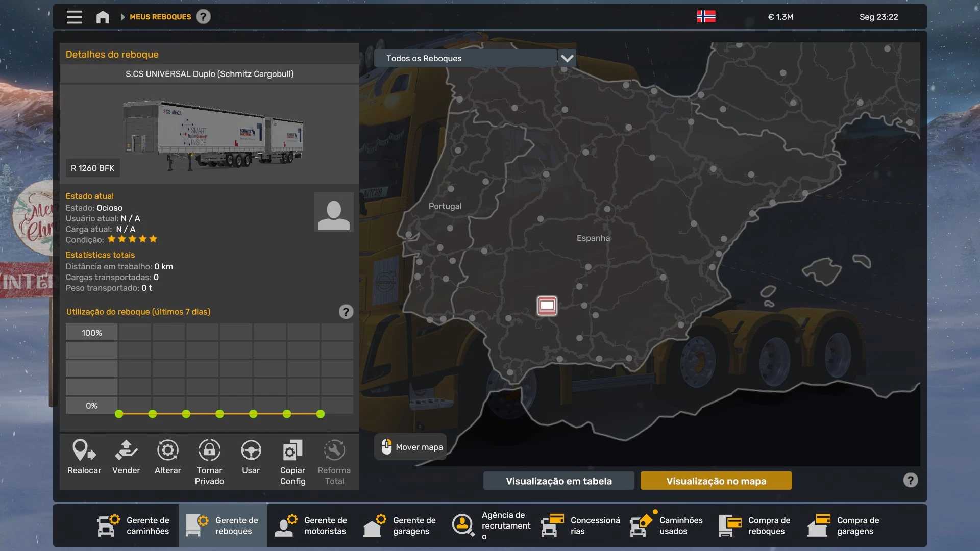Open Caminhões usados dealer

[667, 525]
